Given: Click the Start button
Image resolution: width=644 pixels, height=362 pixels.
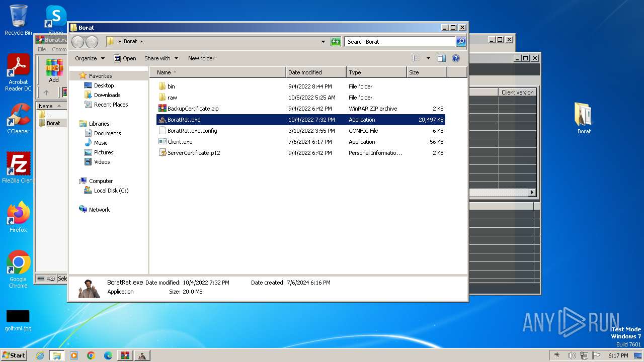Looking at the screenshot, I should pos(14,355).
